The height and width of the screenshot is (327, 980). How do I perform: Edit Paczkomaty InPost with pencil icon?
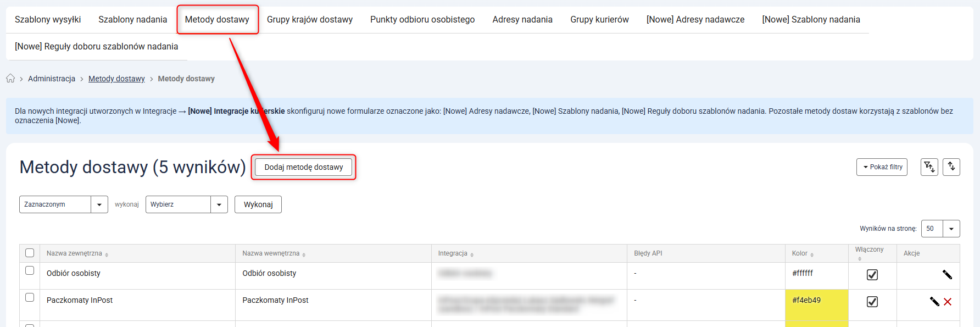coord(934,302)
